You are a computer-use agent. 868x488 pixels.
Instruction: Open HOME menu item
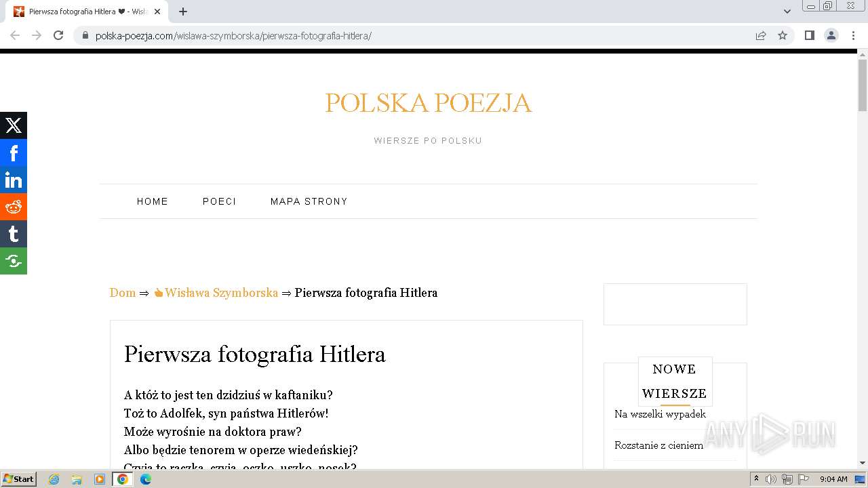tap(153, 201)
